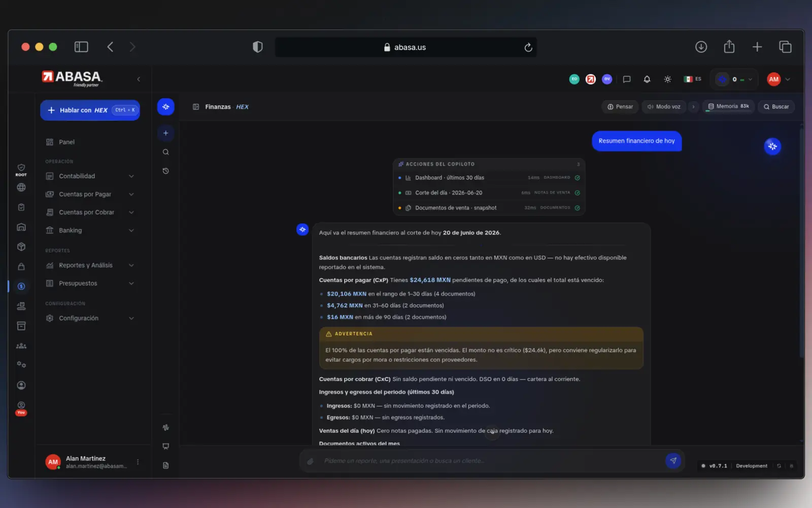
Task: Open 'Corte del día · 2026-06-20' action row
Action: tap(489, 193)
